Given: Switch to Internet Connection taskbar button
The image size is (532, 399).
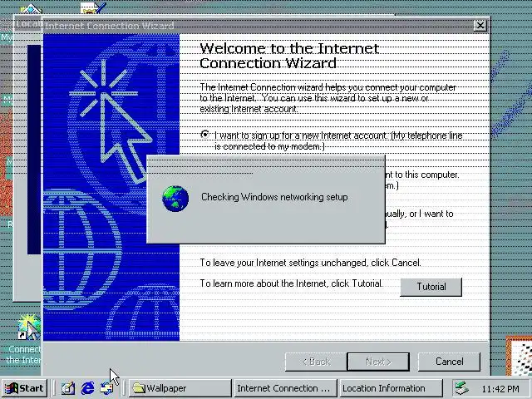Looking at the screenshot, I should (x=285, y=388).
